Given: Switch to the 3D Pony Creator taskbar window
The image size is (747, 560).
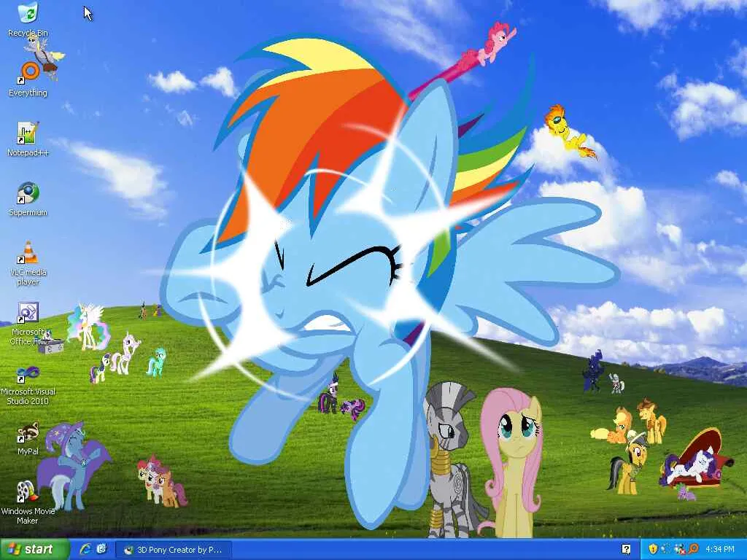Looking at the screenshot, I should (174, 550).
